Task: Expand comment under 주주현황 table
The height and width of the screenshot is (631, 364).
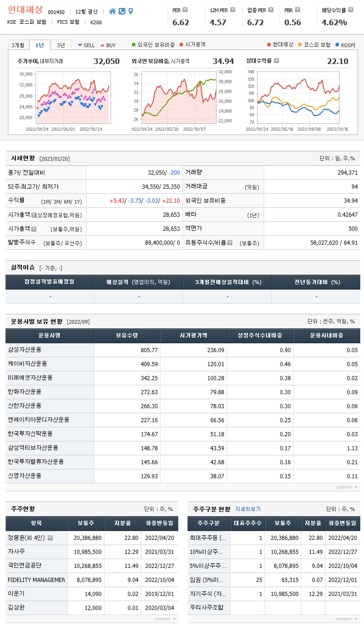Action: click(165, 619)
